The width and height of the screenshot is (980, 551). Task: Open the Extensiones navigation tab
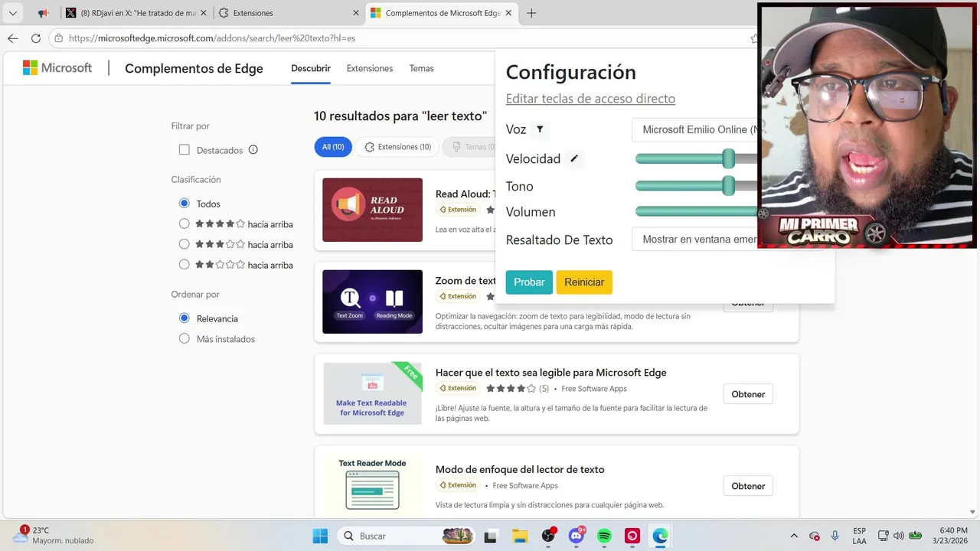pos(370,68)
